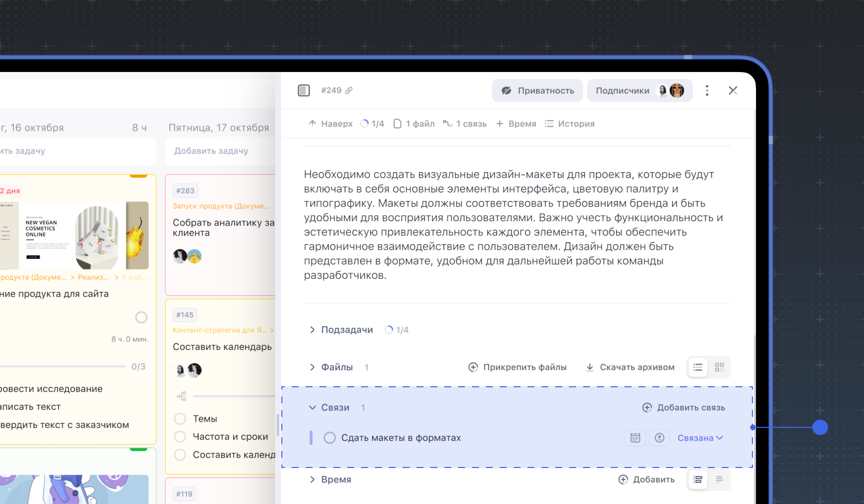Viewport: 864px width, 504px height.
Task: Toggle the 'Частота и сроки' subtask circle
Action: (180, 437)
